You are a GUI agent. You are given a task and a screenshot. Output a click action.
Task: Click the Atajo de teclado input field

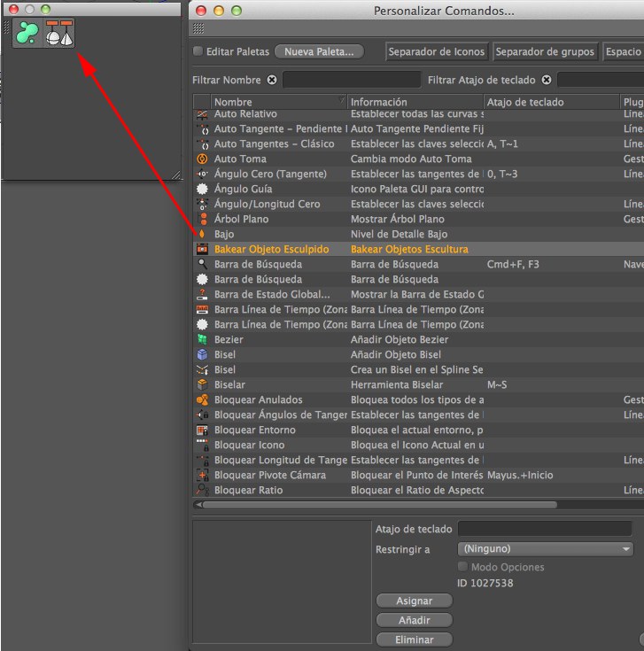(x=544, y=530)
